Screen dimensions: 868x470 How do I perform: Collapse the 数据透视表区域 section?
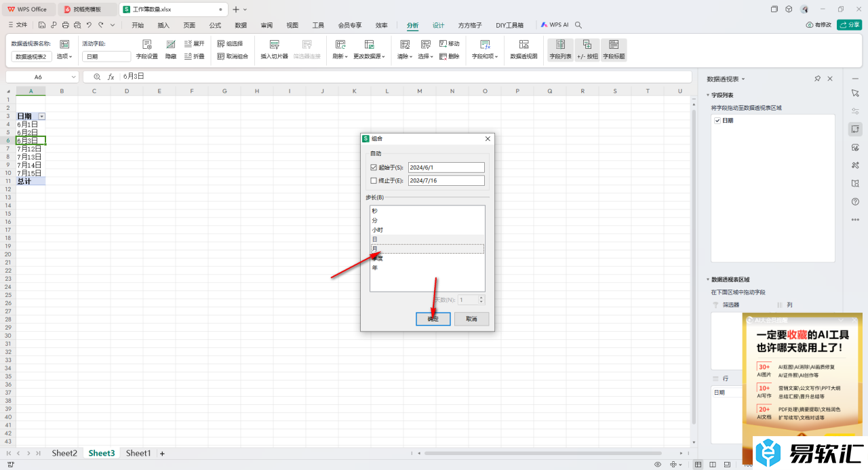click(708, 279)
